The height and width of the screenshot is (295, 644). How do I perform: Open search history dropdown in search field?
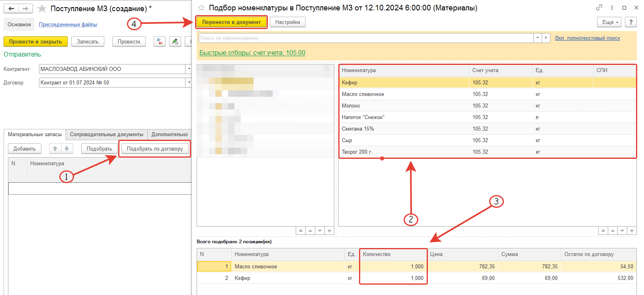[x=537, y=38]
